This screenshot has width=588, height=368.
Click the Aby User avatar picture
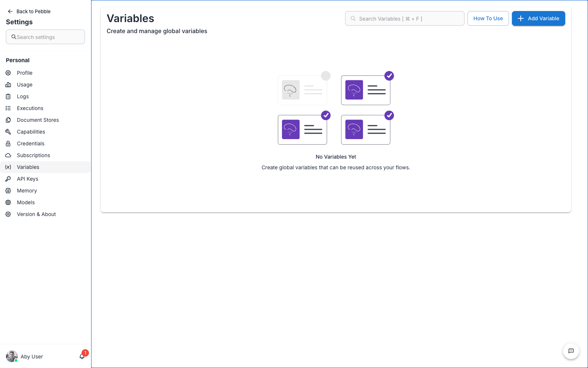[12, 356]
